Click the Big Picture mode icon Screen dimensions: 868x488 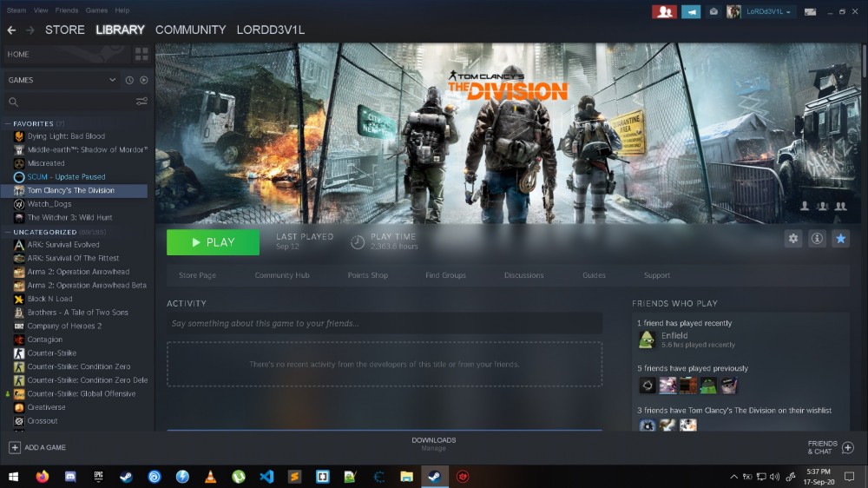coord(811,11)
